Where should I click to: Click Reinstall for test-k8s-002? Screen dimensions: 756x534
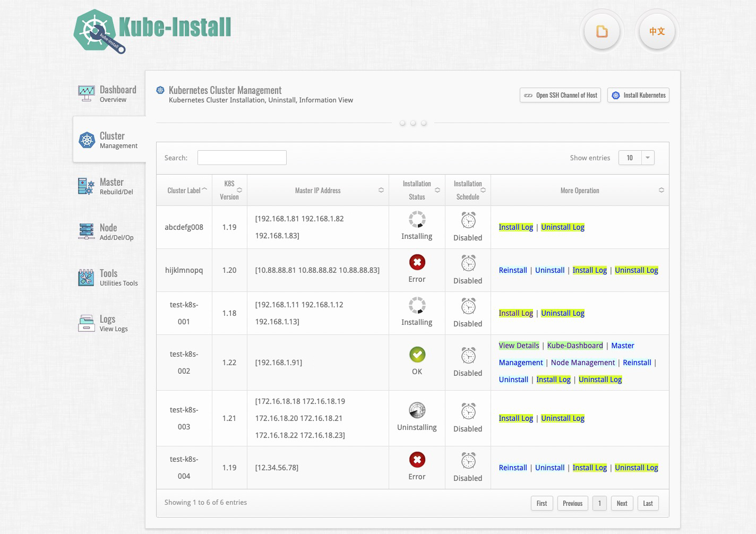pos(637,363)
